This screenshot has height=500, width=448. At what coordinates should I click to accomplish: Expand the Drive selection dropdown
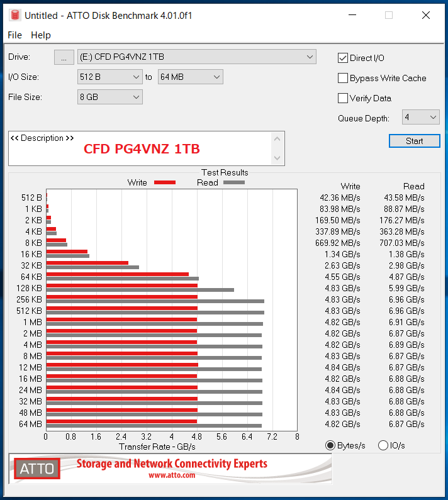tap(197, 57)
